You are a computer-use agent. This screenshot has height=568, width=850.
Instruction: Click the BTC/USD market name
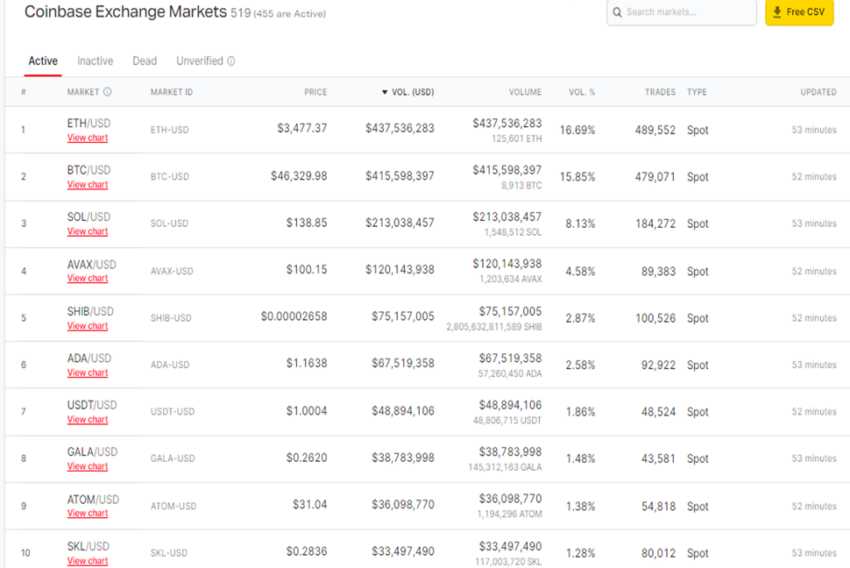(88, 170)
